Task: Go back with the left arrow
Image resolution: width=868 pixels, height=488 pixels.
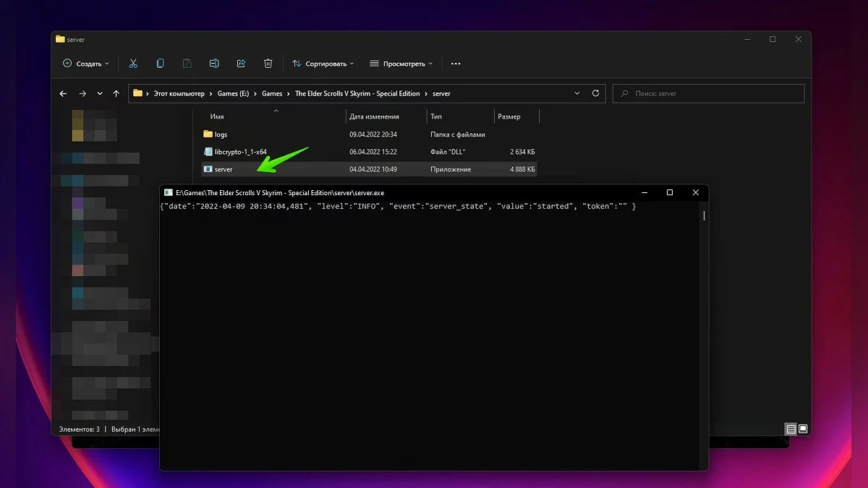Action: point(63,93)
